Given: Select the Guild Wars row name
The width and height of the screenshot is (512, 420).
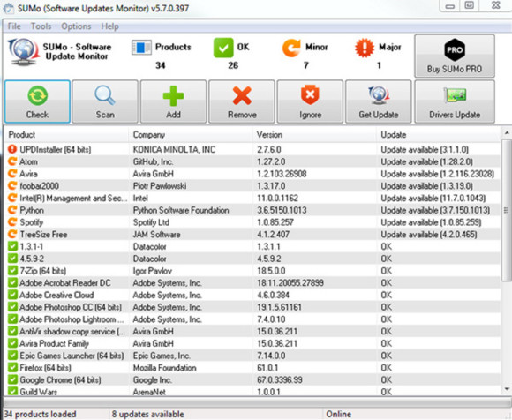Looking at the screenshot, I should (38, 392).
